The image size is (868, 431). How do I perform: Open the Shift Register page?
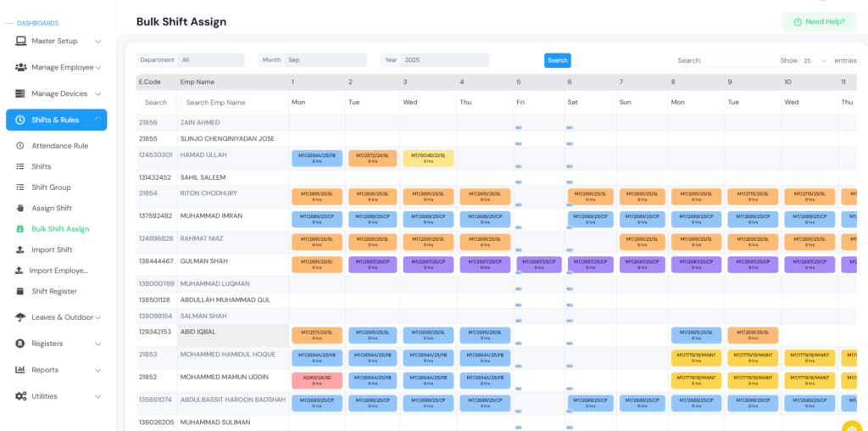point(54,291)
